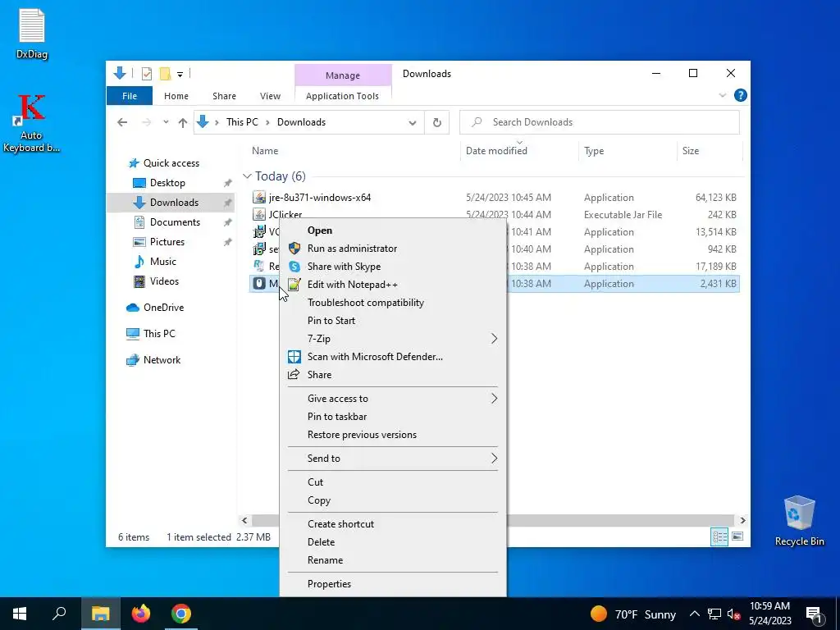Image resolution: width=840 pixels, height=630 pixels.
Task: Go back with the Back arrow
Action: [x=122, y=122]
